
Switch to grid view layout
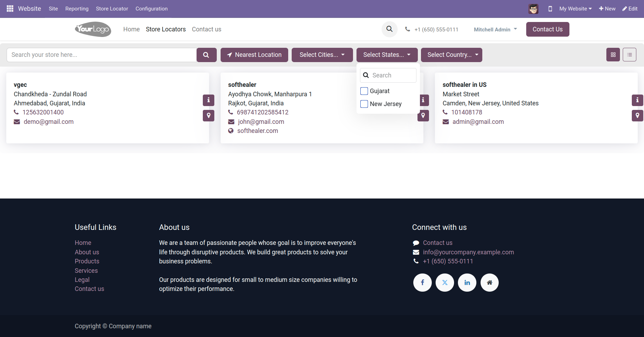(613, 55)
